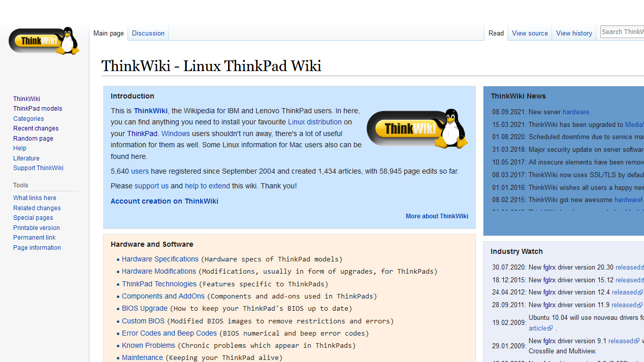Screen dimensions: 644x362
Task: Follow the Linux distribution link
Action: click(315, 122)
